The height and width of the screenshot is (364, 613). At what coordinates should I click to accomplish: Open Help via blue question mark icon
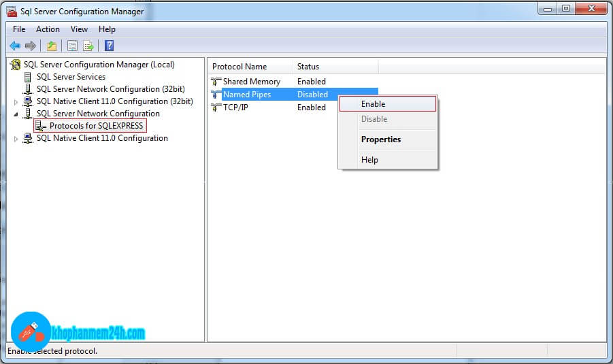tap(109, 46)
